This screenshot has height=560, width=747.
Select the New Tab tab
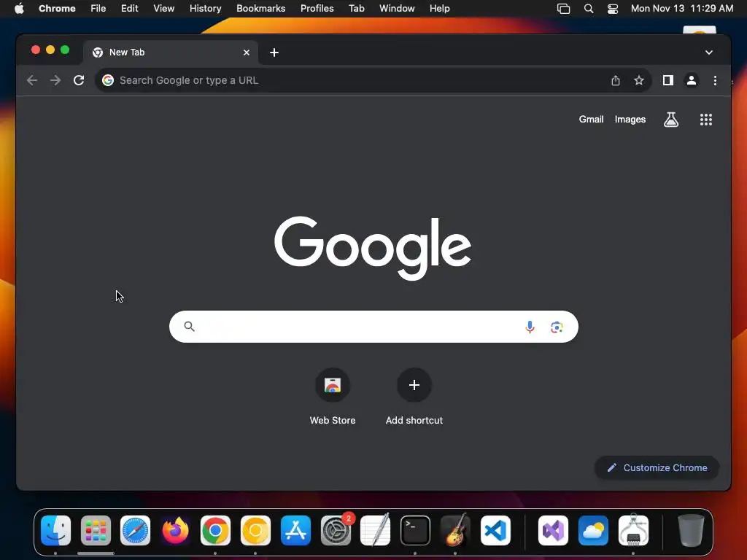[171, 52]
